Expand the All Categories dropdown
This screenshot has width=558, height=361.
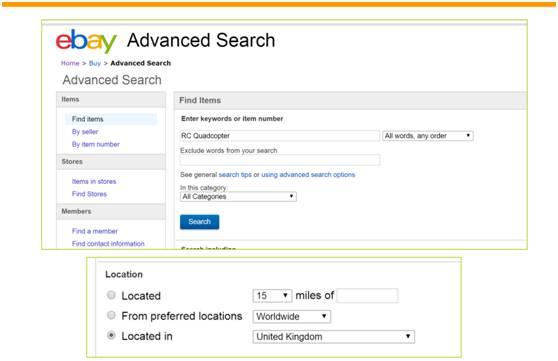[238, 197]
